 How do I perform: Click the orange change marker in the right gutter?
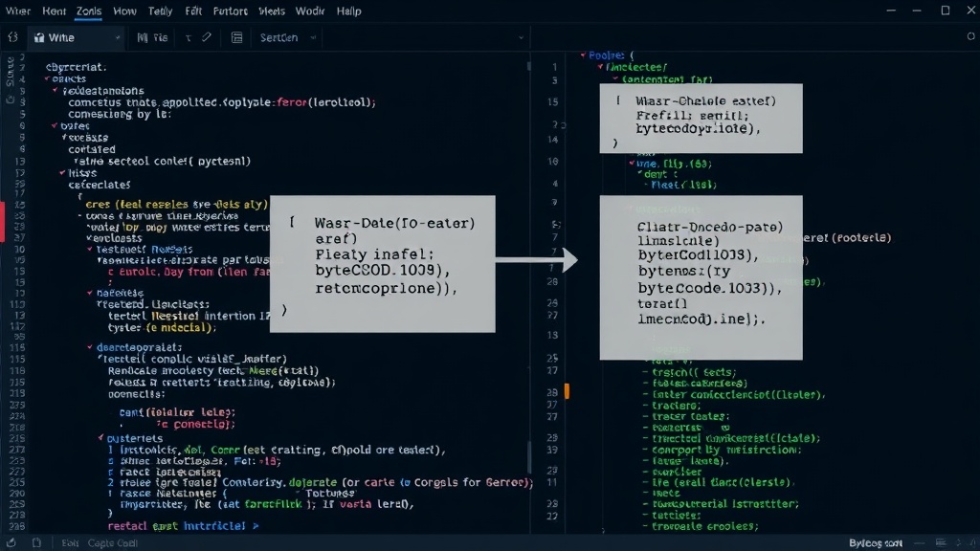point(567,391)
